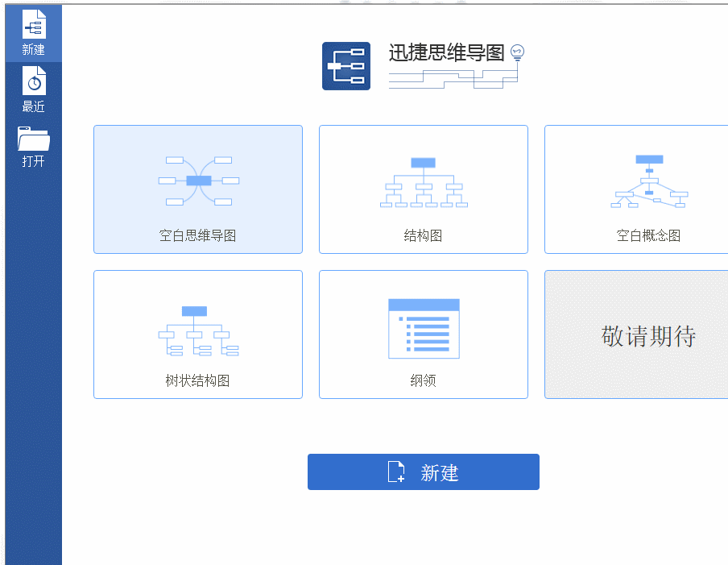Viewport: 728px width, 565px height.
Task: Click the lightbulb icon beside the title
Action: click(x=518, y=52)
